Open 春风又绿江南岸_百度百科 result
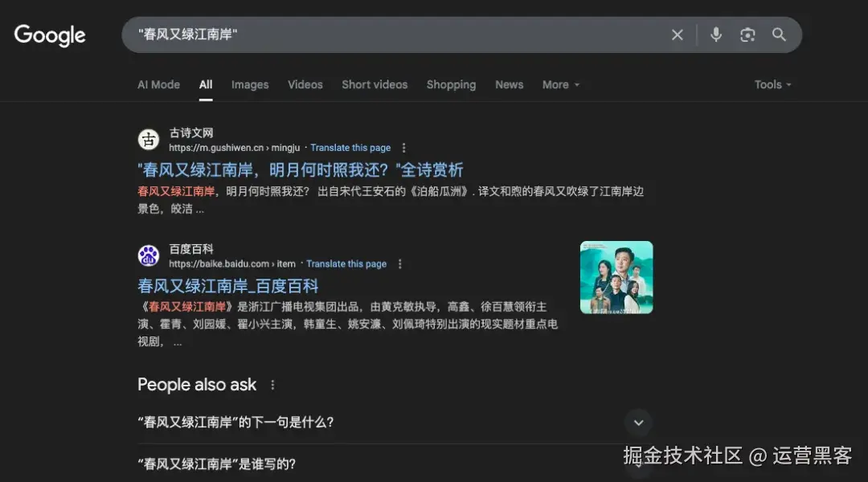 (228, 286)
